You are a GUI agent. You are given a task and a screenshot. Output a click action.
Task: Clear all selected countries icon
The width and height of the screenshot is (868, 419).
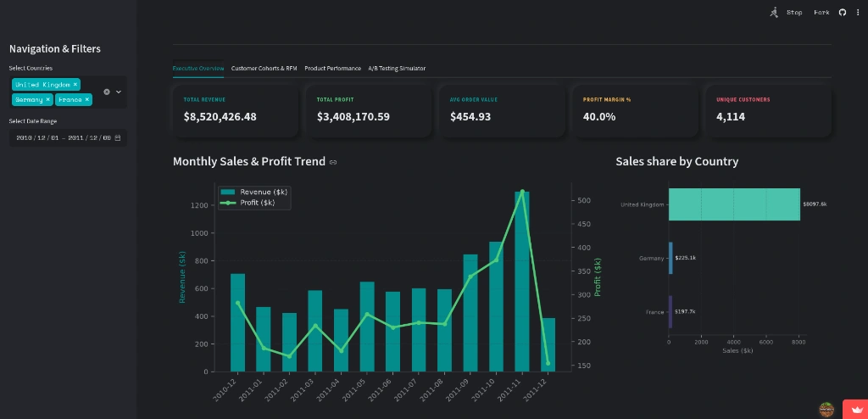coord(107,92)
